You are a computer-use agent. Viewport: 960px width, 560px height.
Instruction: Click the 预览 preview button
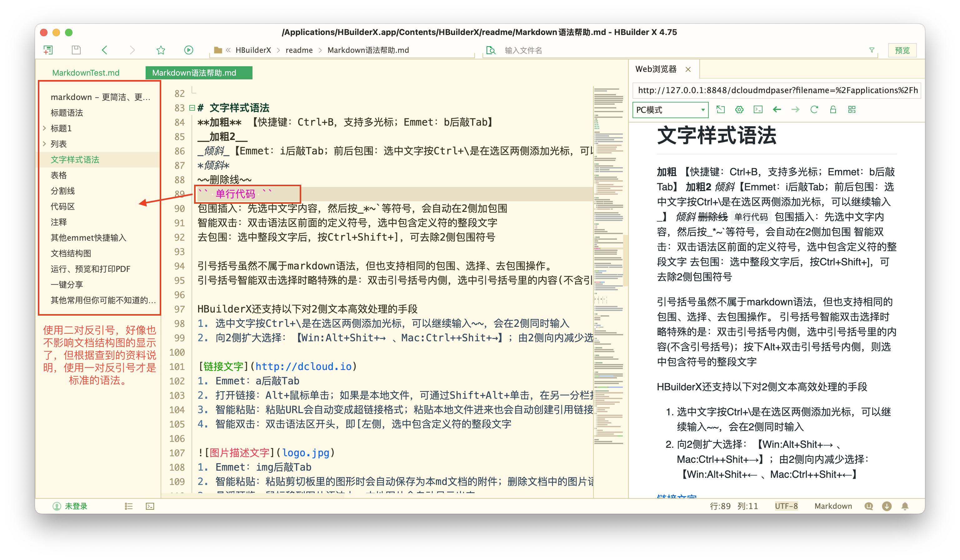902,50
